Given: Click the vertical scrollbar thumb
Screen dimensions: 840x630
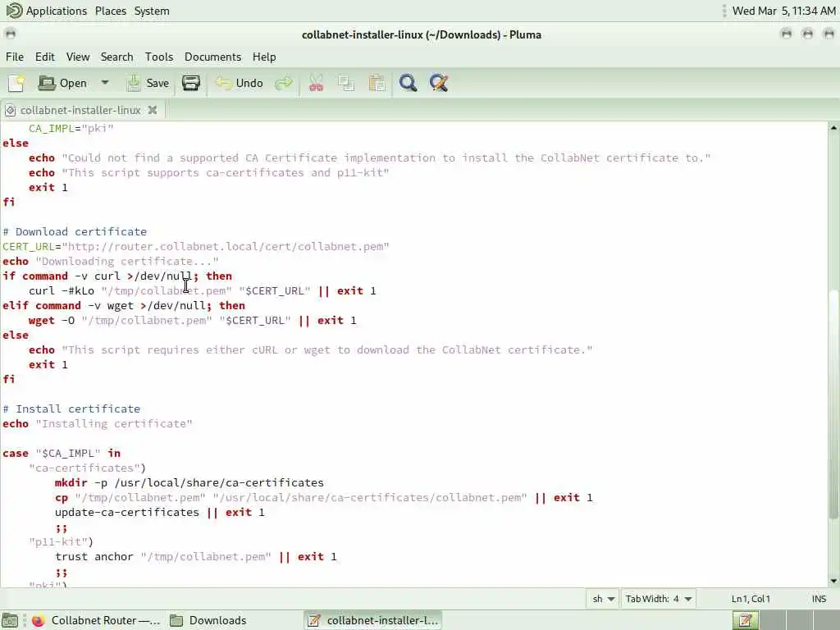Looking at the screenshot, I should click(x=833, y=405).
